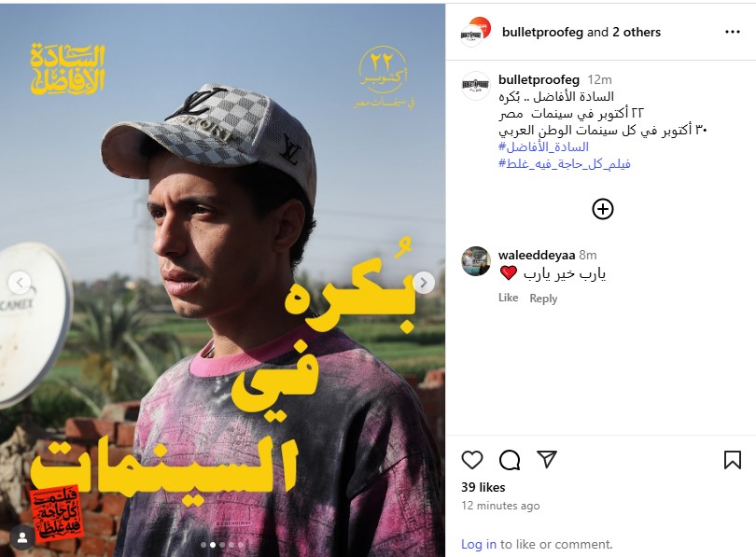This screenshot has height=557, width=756.
Task: Go to previous carousel image arrow
Action: (20, 283)
